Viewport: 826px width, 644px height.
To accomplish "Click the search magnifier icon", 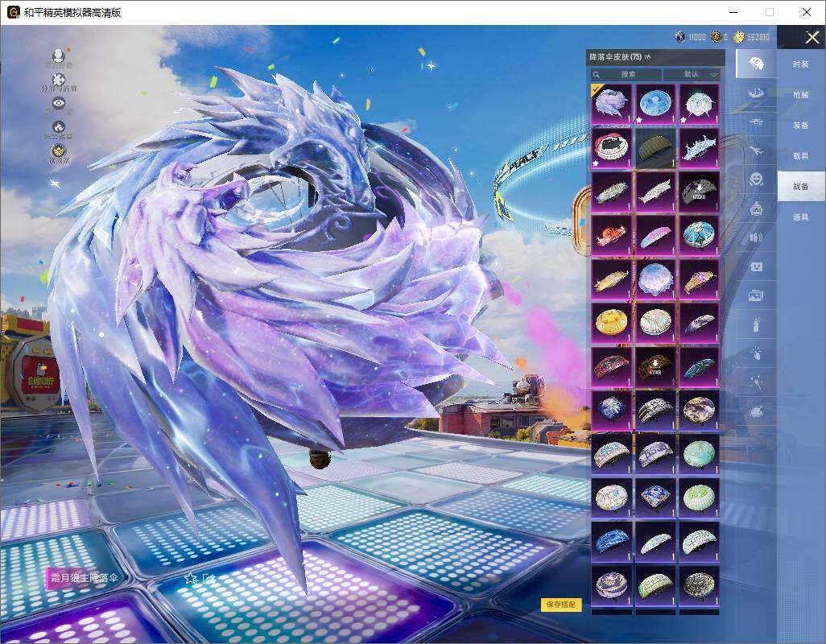I will [x=597, y=74].
